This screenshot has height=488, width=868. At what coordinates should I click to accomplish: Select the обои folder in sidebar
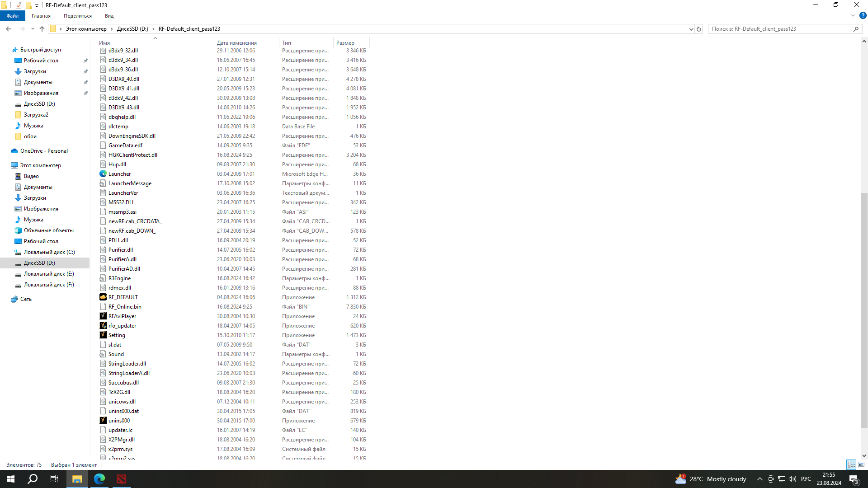point(30,136)
